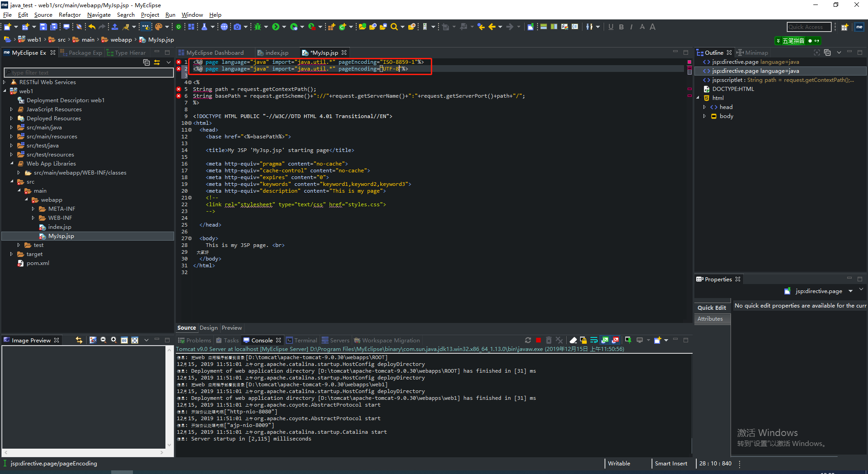Click the Underline U formatting icon
The width and height of the screenshot is (868, 474).
click(611, 27)
